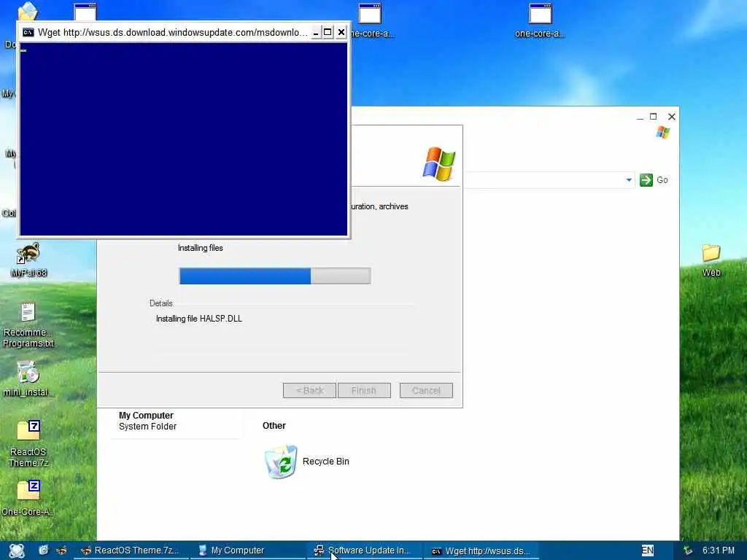The height and width of the screenshot is (560, 747).
Task: Close the My Computer window
Action: tap(672, 117)
